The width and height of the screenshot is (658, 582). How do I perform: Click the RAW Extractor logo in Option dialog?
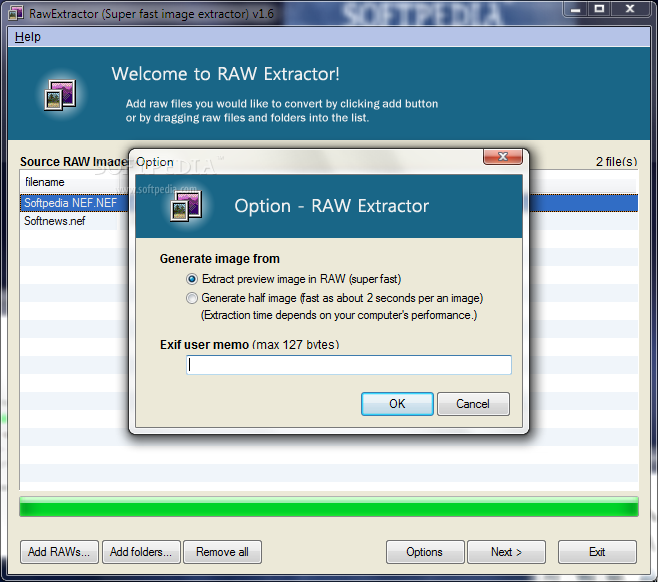point(186,206)
